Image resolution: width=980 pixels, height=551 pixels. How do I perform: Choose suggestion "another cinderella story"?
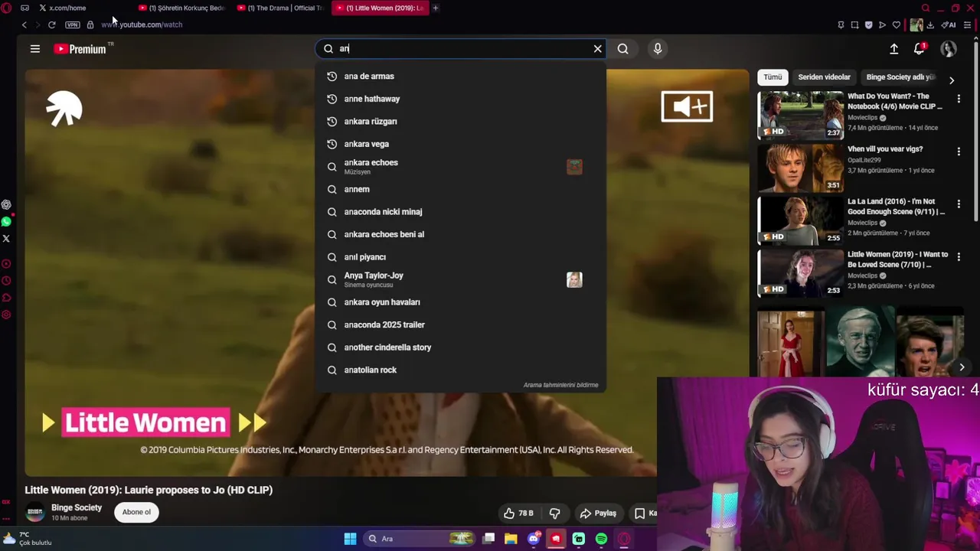(460, 347)
